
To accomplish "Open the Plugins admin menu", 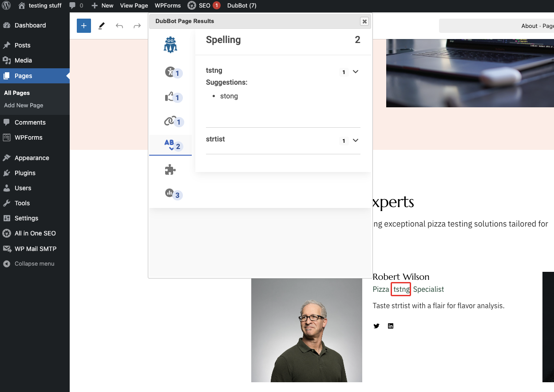I will tap(25, 173).
